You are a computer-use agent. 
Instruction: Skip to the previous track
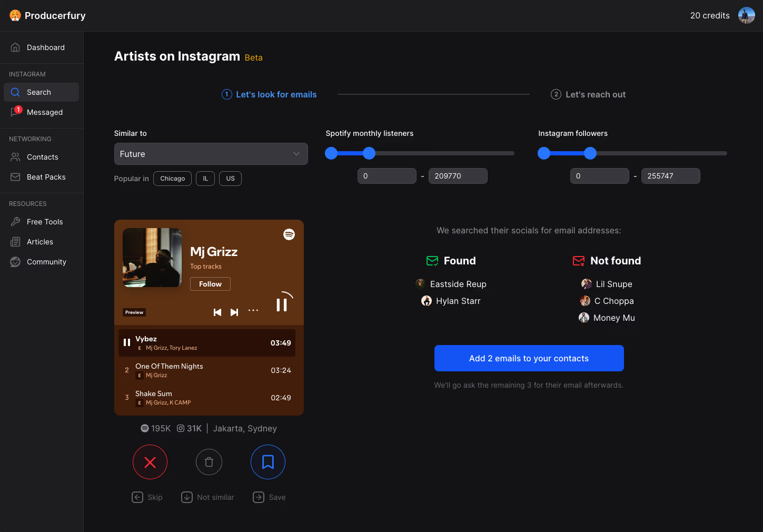coord(217,312)
